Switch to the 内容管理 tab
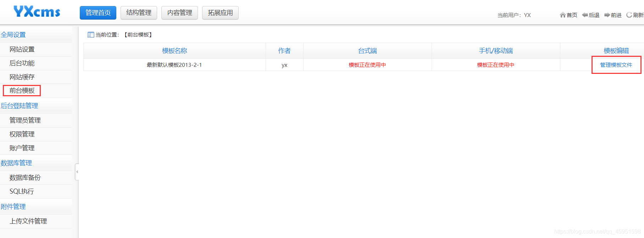The width and height of the screenshot is (644, 238). point(179,13)
